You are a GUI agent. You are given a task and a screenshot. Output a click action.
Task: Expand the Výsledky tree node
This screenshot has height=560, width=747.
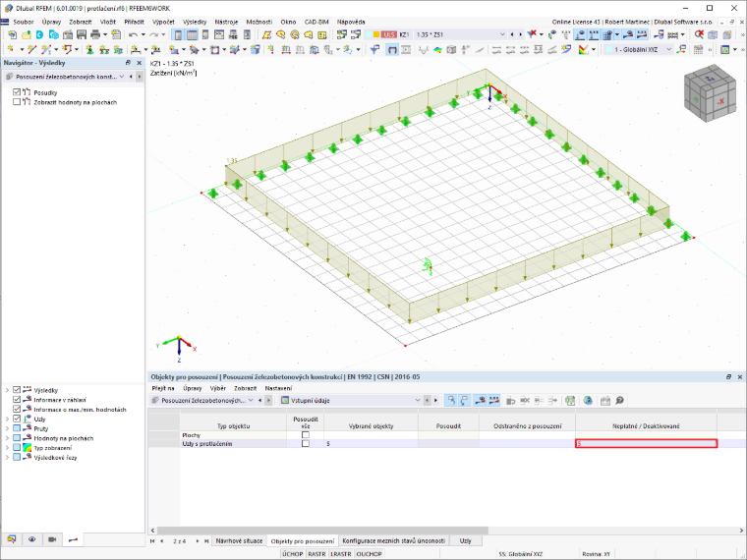(7, 390)
